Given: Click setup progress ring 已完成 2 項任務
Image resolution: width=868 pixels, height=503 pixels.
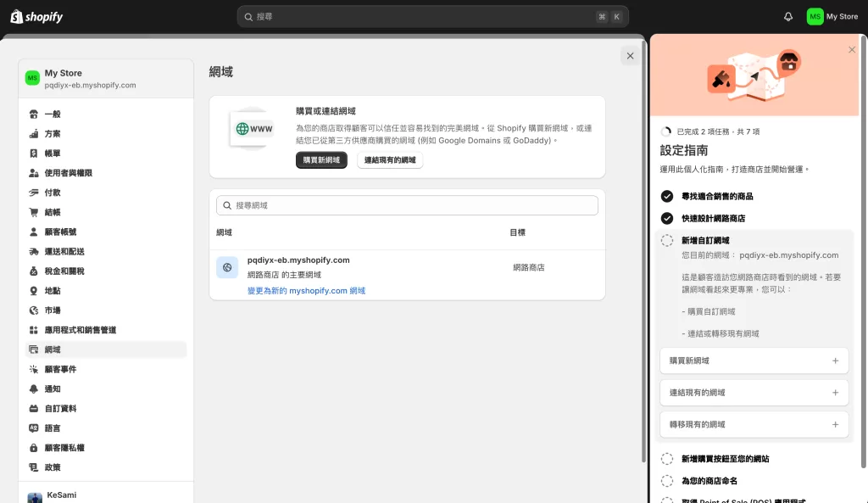Looking at the screenshot, I should 666,131.
